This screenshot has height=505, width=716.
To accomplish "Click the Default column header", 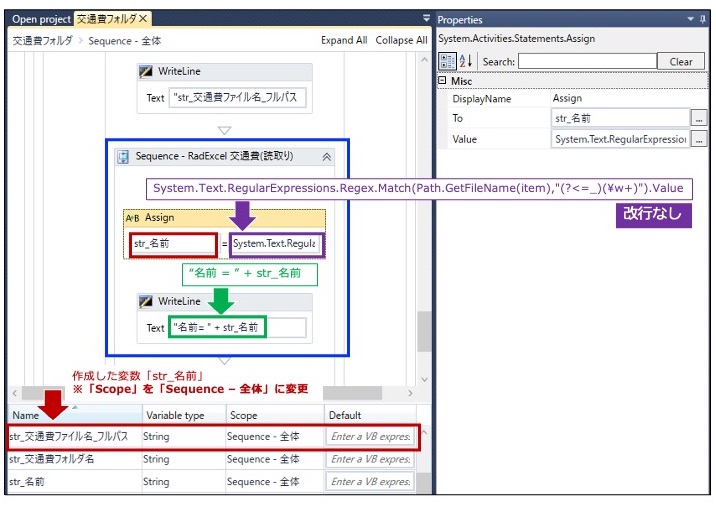I will [370, 415].
